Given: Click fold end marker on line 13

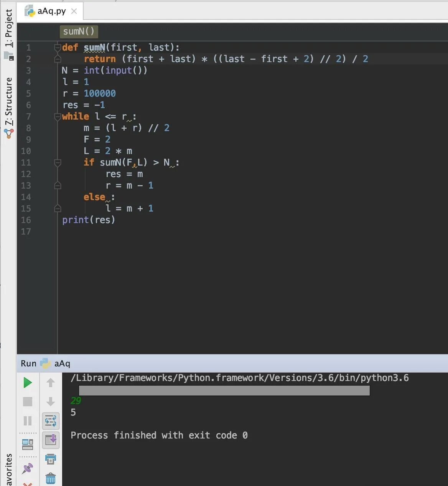Looking at the screenshot, I should point(58,186).
